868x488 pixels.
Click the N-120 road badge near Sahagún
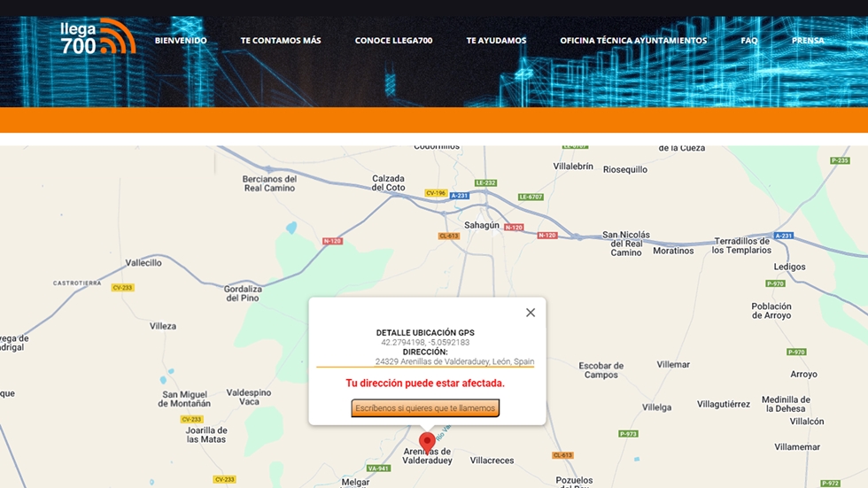tap(514, 228)
